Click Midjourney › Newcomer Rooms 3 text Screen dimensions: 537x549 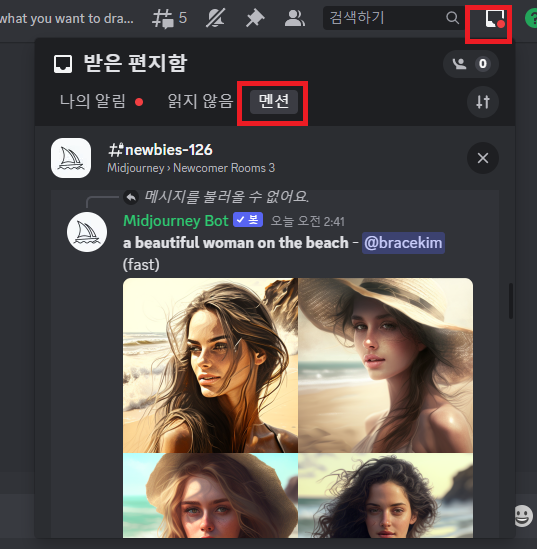[x=191, y=168]
